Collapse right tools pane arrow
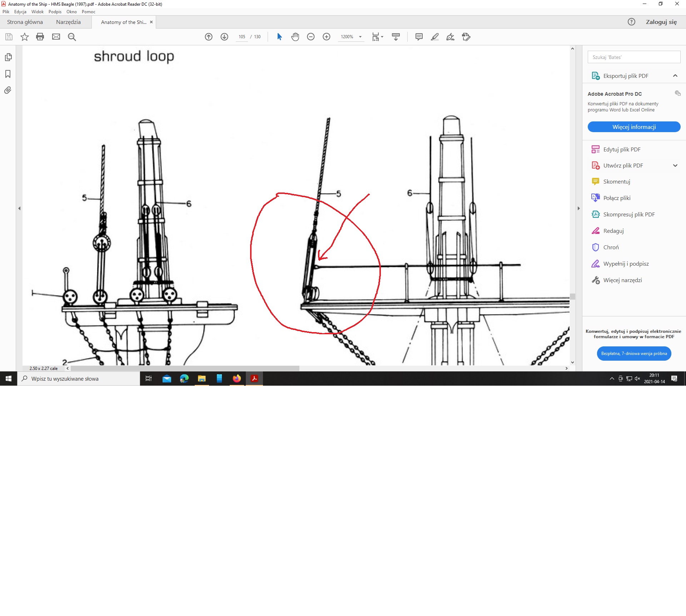The width and height of the screenshot is (686, 616). [x=578, y=208]
